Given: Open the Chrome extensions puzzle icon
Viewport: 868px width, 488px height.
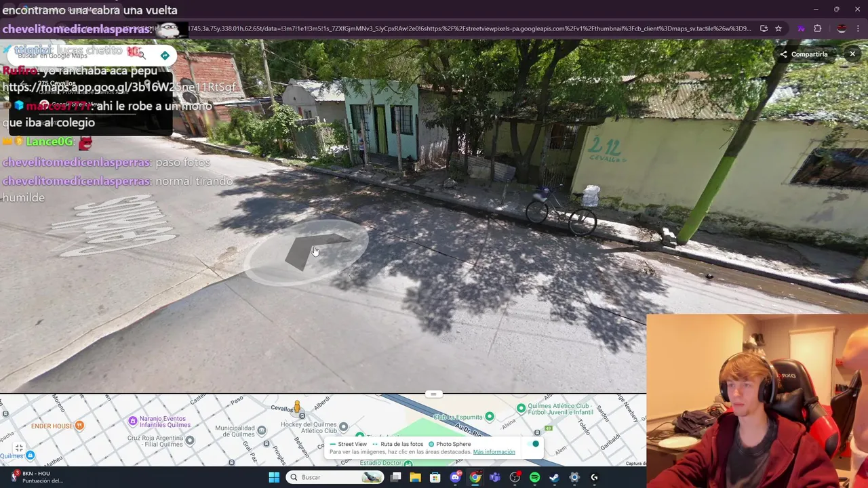Looking at the screenshot, I should [x=818, y=28].
